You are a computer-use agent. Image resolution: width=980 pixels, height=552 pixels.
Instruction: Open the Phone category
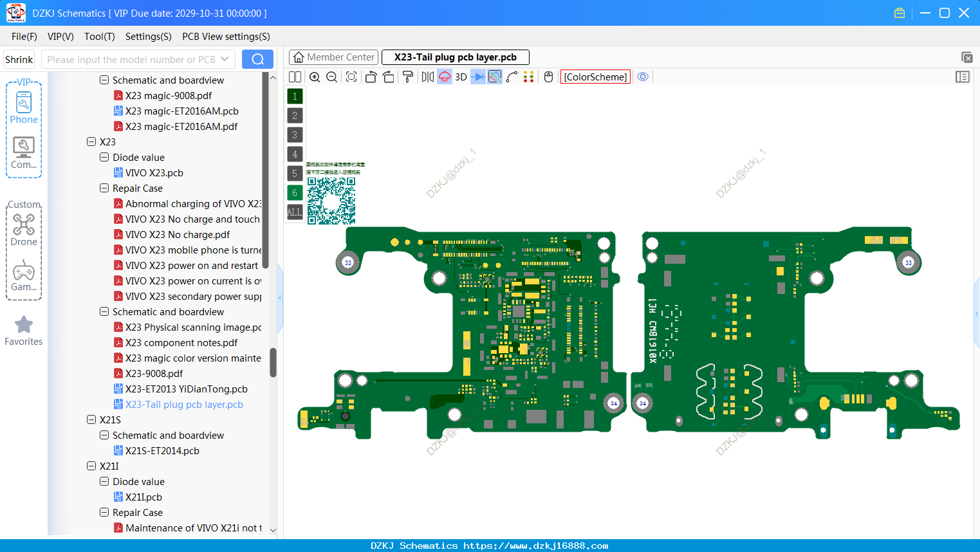pos(24,108)
